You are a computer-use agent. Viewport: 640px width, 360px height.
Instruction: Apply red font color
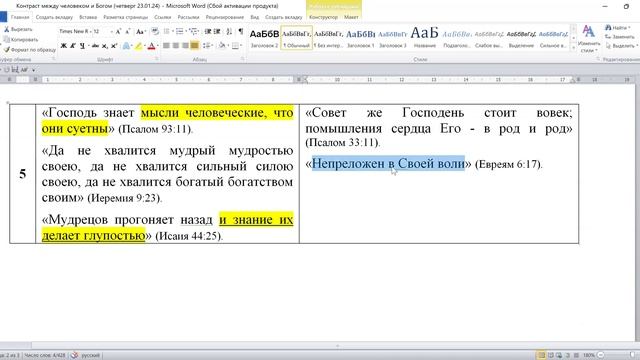point(152,46)
